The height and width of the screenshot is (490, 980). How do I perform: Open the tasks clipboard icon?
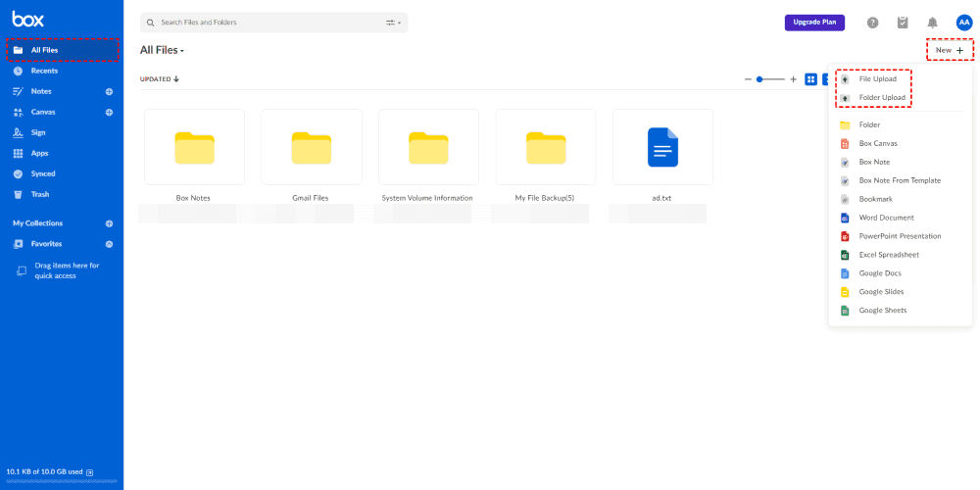[903, 23]
